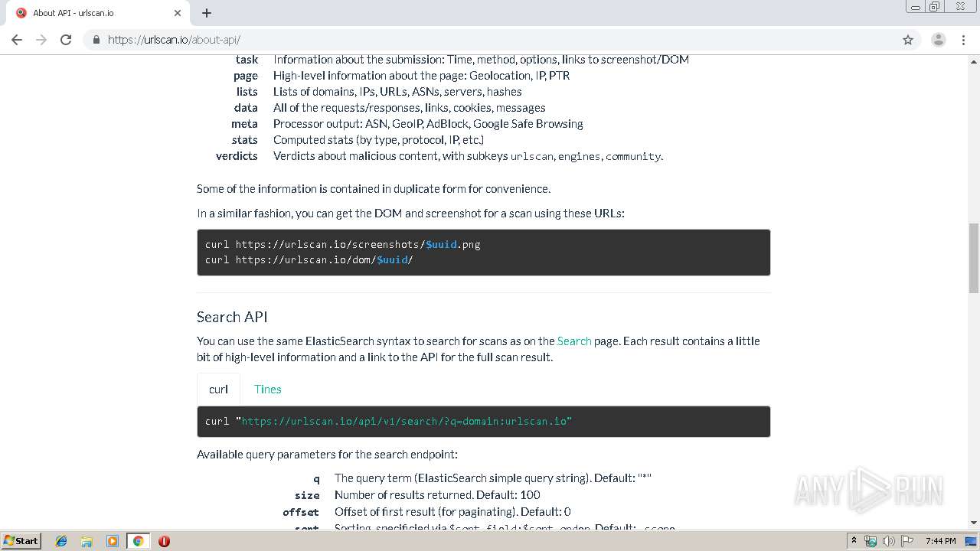
Task: Click 'The query term (ElasticSearch simple' description
Action: coord(493,478)
